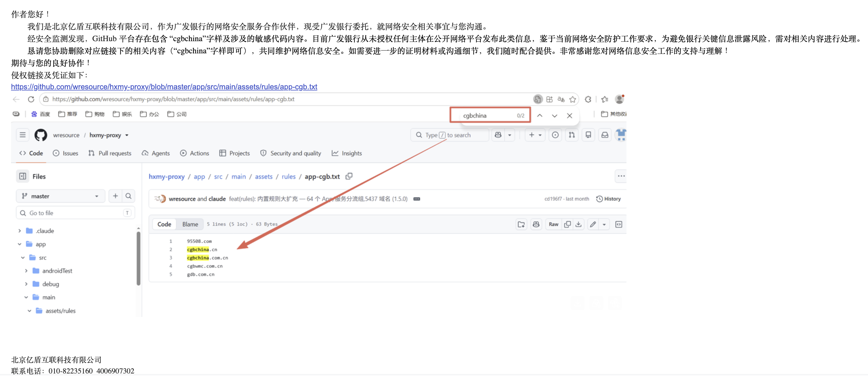Open the hxmy-proxy repository dropdown arrow

127,135
